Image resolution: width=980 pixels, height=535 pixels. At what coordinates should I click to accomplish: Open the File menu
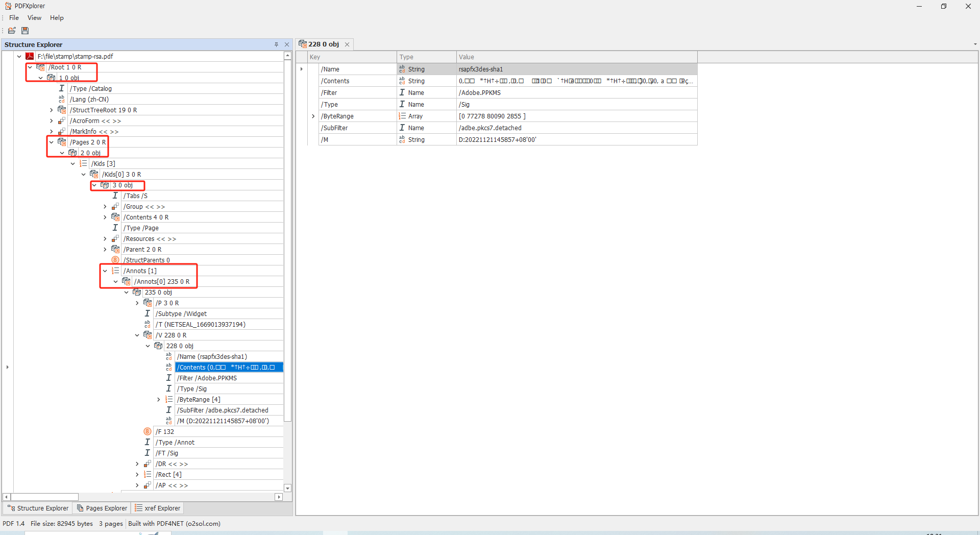(14, 18)
